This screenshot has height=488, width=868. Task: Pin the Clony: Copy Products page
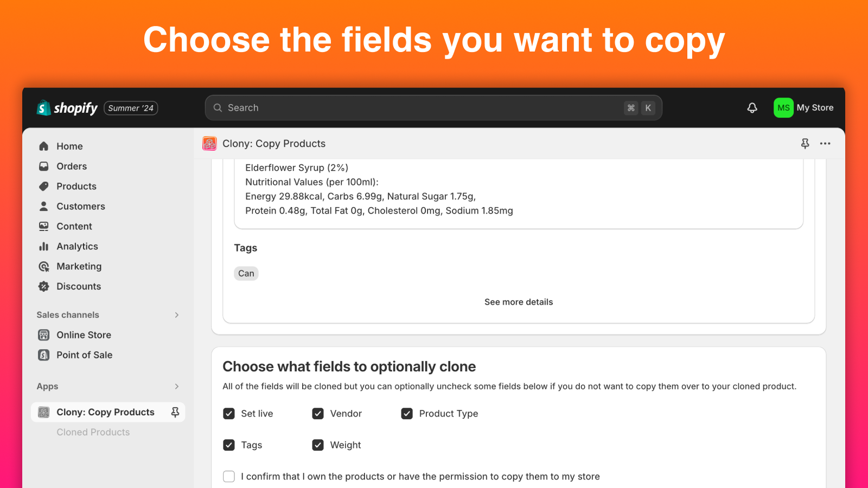(805, 143)
